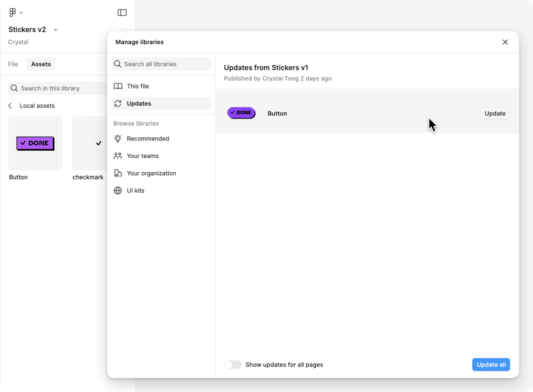Click the Update all button
This screenshot has height=392, width=533.
click(x=491, y=365)
